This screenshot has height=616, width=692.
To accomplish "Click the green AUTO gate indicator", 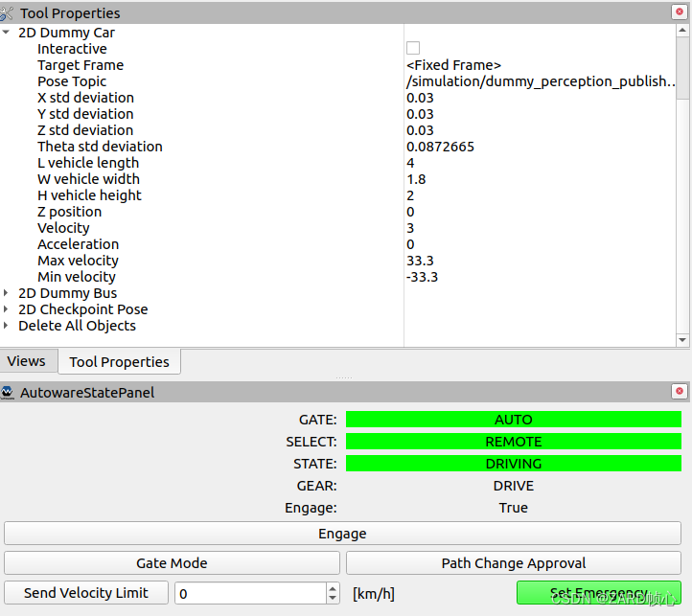I will pyautogui.click(x=514, y=420).
